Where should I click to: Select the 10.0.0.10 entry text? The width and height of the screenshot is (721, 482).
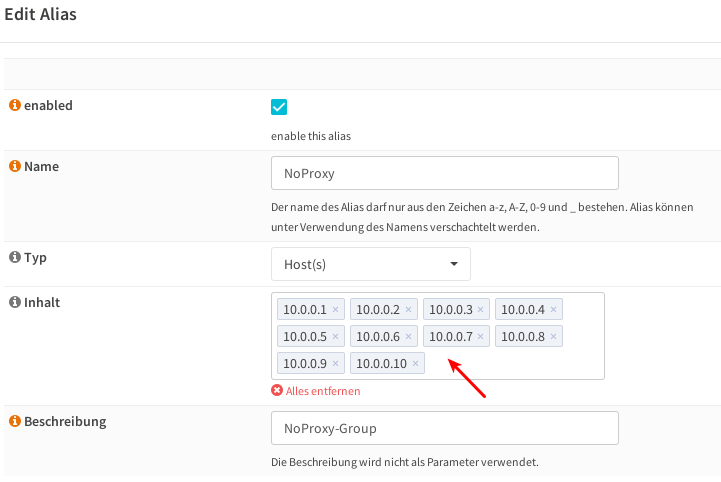[382, 363]
